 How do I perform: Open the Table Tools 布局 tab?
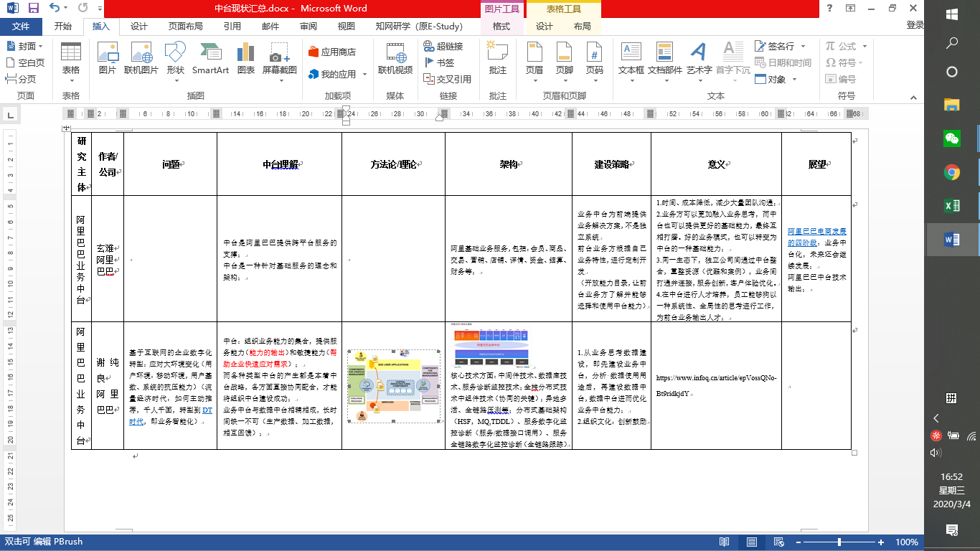coord(583,26)
